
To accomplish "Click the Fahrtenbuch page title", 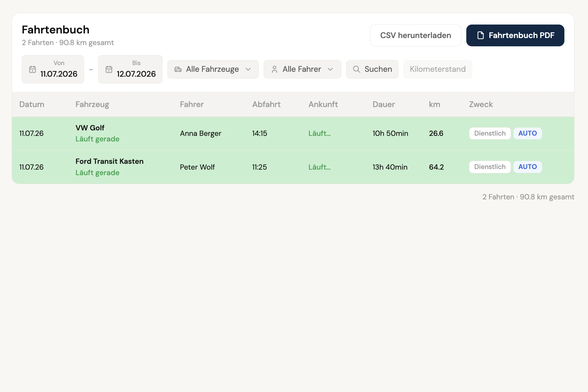I will (55, 30).
